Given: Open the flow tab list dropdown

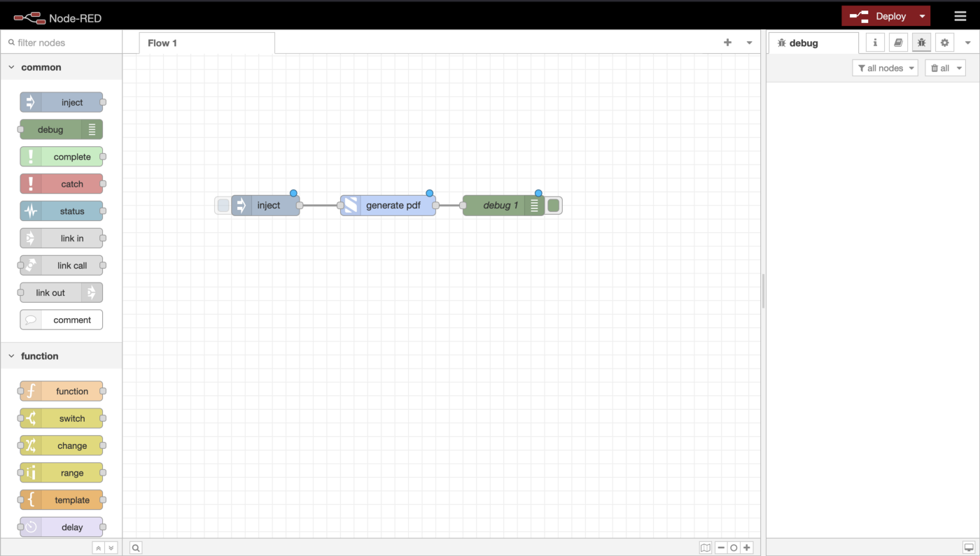Looking at the screenshot, I should [x=749, y=43].
